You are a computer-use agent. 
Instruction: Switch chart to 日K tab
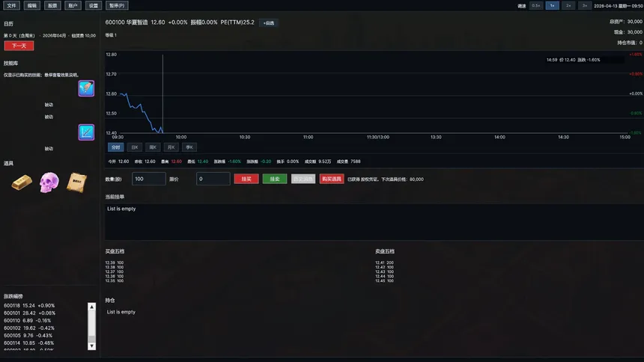(134, 147)
